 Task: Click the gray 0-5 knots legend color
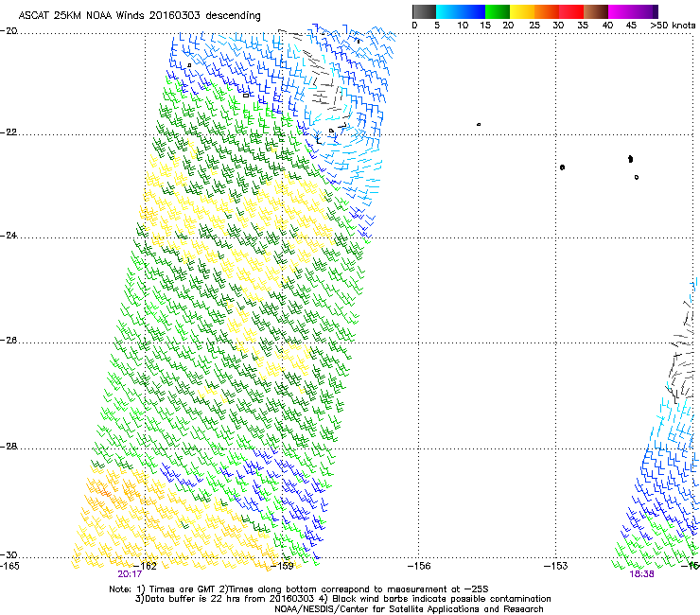(424, 11)
